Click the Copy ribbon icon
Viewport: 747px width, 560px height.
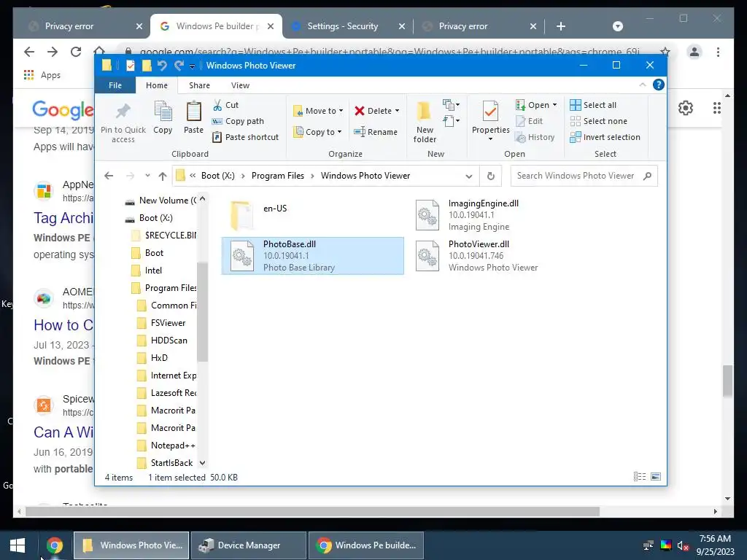click(163, 112)
